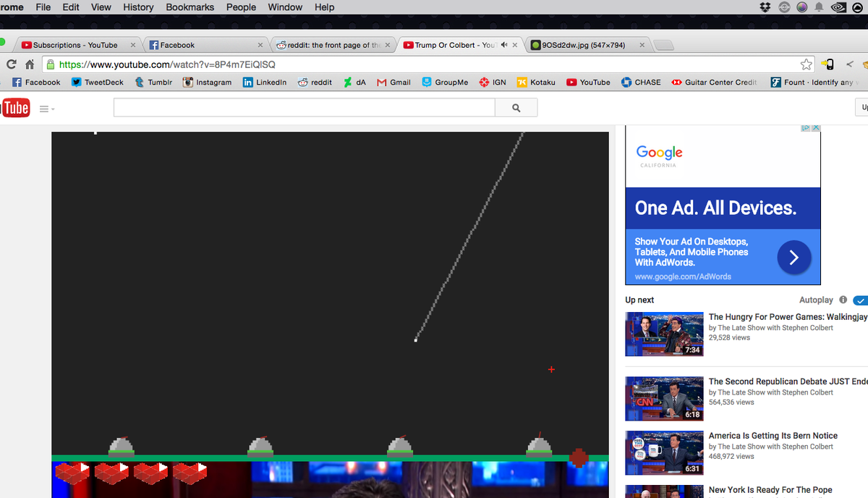868x498 pixels.
Task: Open the Edit menu
Action: pos(71,7)
